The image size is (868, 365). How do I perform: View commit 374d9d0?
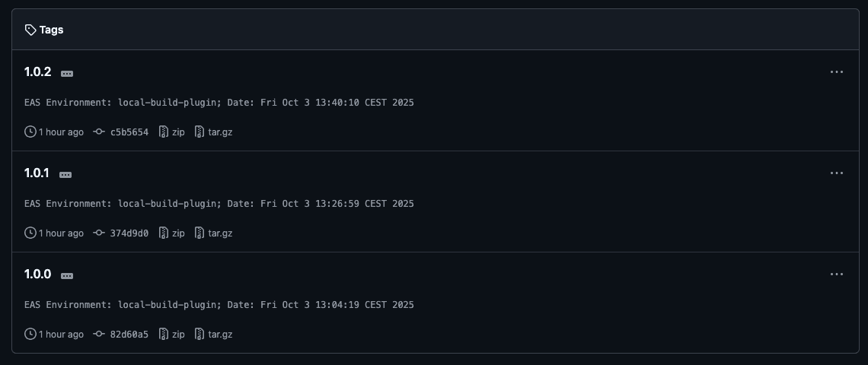(x=129, y=233)
